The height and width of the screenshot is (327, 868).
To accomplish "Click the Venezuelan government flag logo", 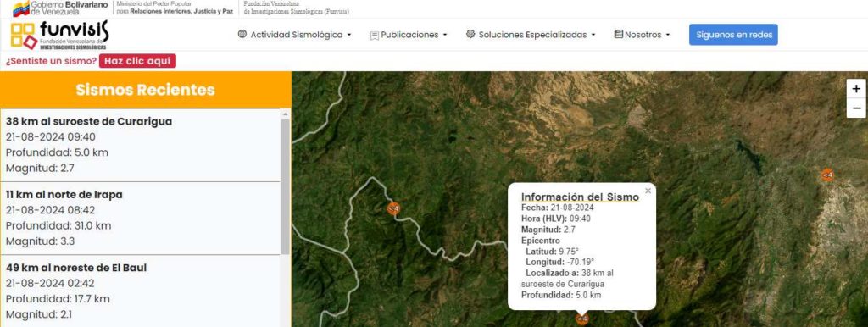I will [21, 8].
